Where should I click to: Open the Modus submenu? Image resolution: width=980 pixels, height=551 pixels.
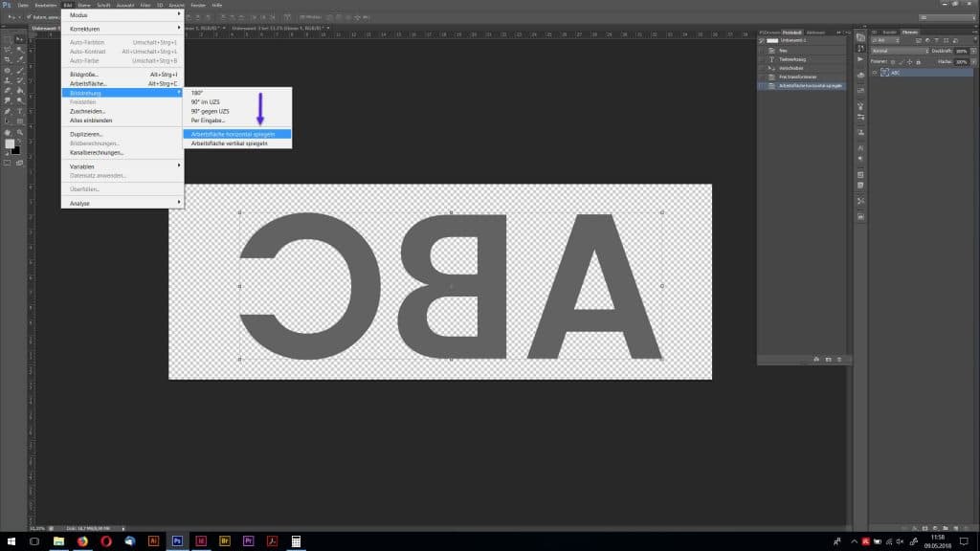[x=122, y=15]
